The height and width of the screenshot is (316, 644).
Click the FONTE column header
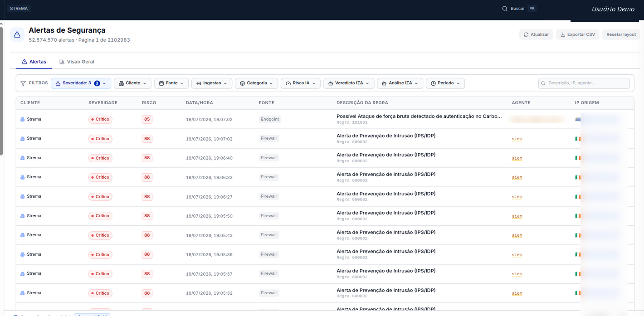pyautogui.click(x=267, y=103)
